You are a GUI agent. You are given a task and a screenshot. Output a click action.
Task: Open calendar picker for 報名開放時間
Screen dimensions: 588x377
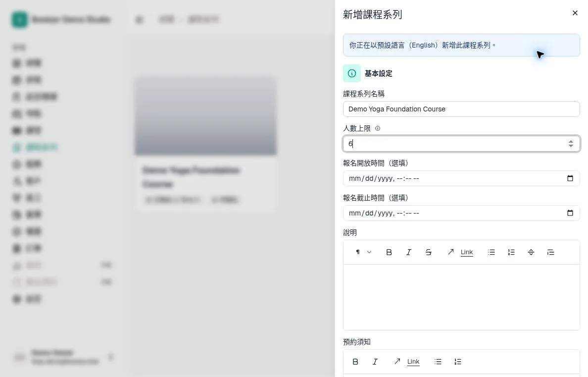pyautogui.click(x=570, y=178)
